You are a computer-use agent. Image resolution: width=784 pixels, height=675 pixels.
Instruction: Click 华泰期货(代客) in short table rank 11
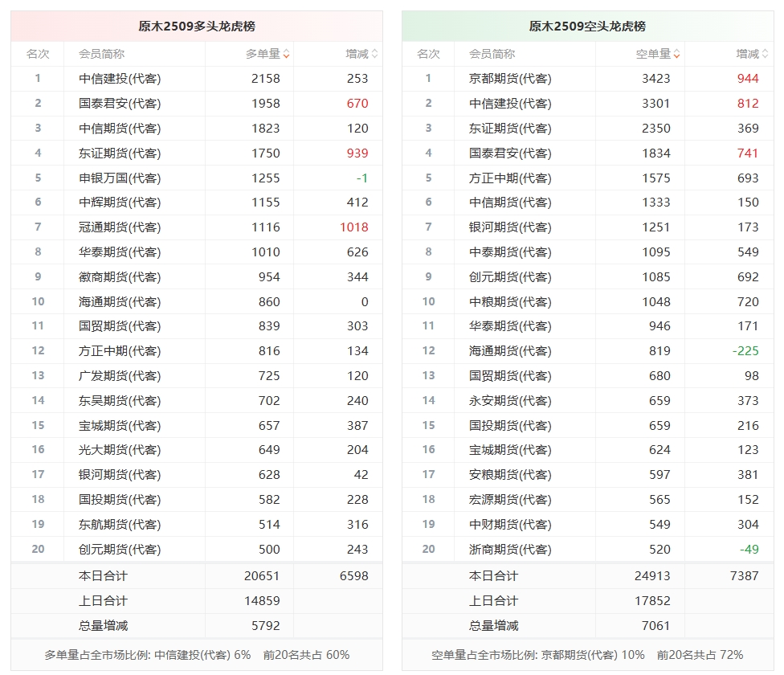(x=510, y=326)
